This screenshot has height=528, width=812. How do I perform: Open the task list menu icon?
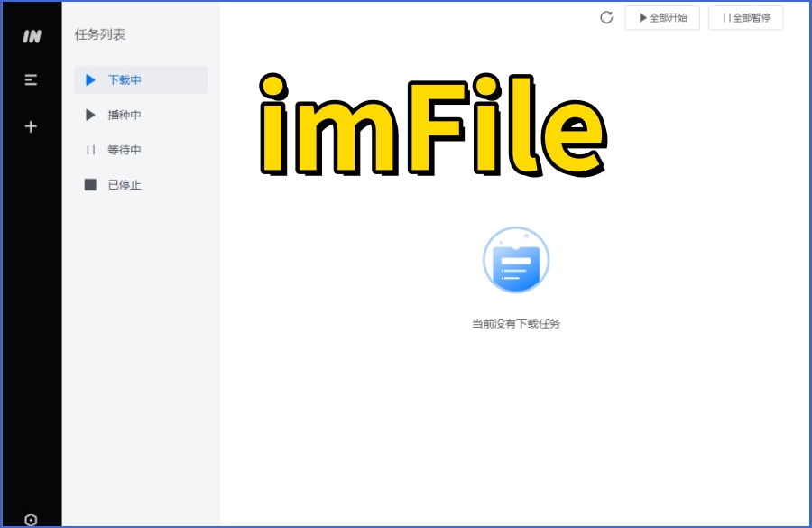click(31, 79)
